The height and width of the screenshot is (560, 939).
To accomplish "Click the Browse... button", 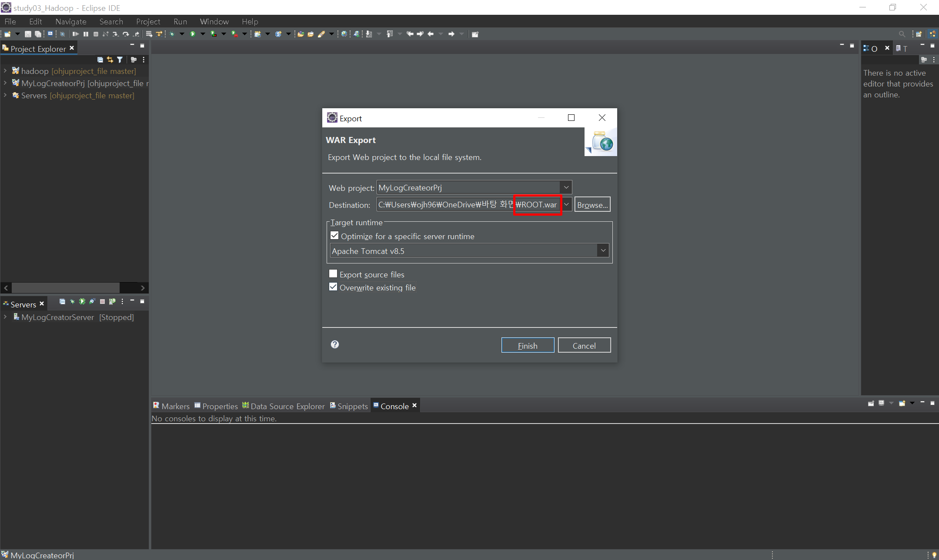I will 592,204.
